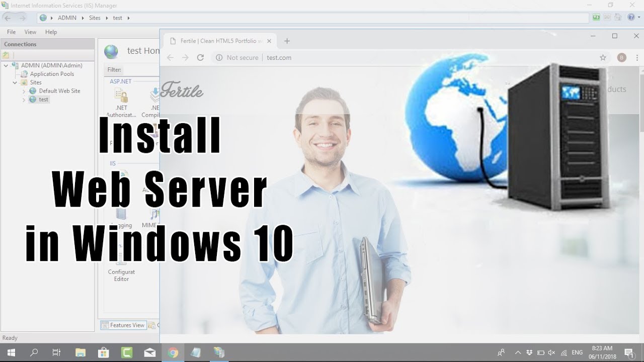The image size is (644, 362).
Task: Click the home icon in IIS toolbar
Action: point(617,18)
